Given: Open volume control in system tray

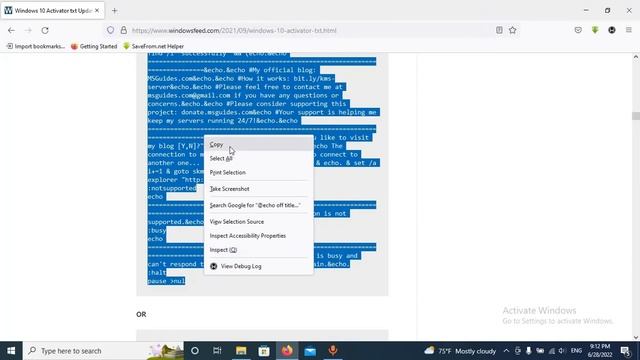Looking at the screenshot, I should pyautogui.click(x=562, y=351).
